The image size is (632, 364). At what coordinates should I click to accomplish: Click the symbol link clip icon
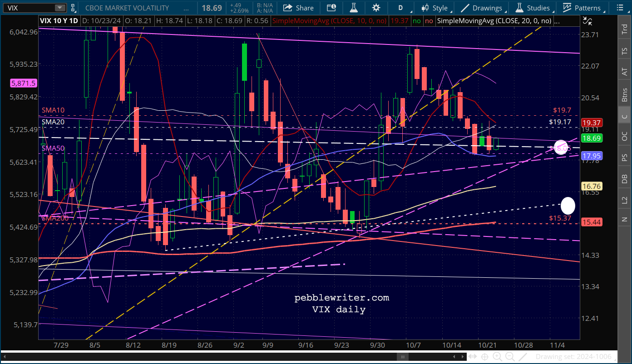pyautogui.click(x=72, y=8)
